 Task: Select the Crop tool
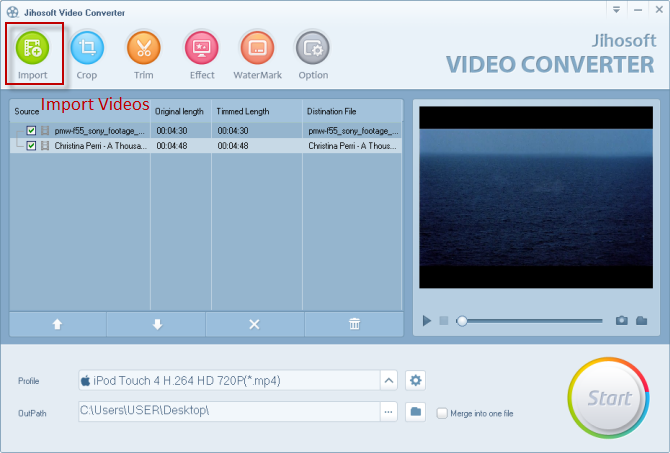tap(87, 47)
